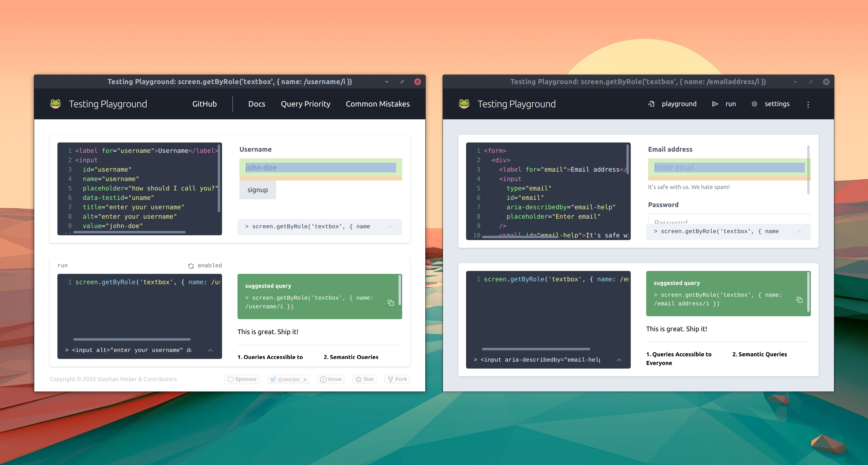Viewport: 868px width, 465px height.
Task: Click the value="john-doe" code line
Action: [x=113, y=226]
